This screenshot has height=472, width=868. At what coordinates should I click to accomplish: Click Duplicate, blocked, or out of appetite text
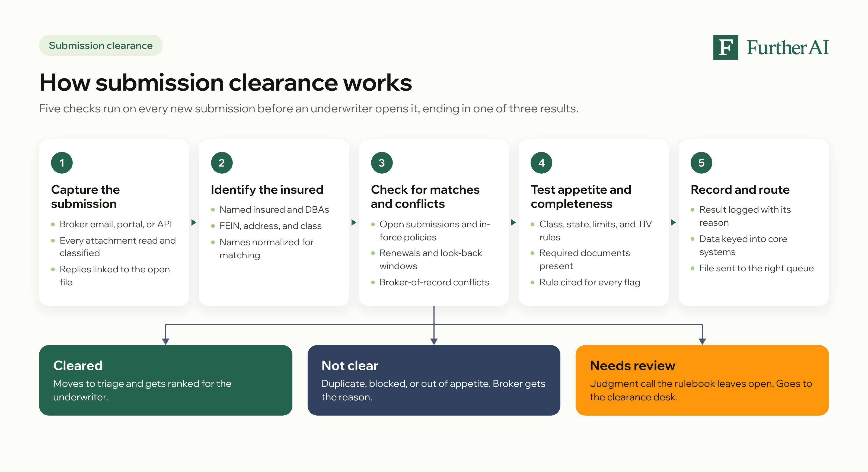[x=433, y=390]
